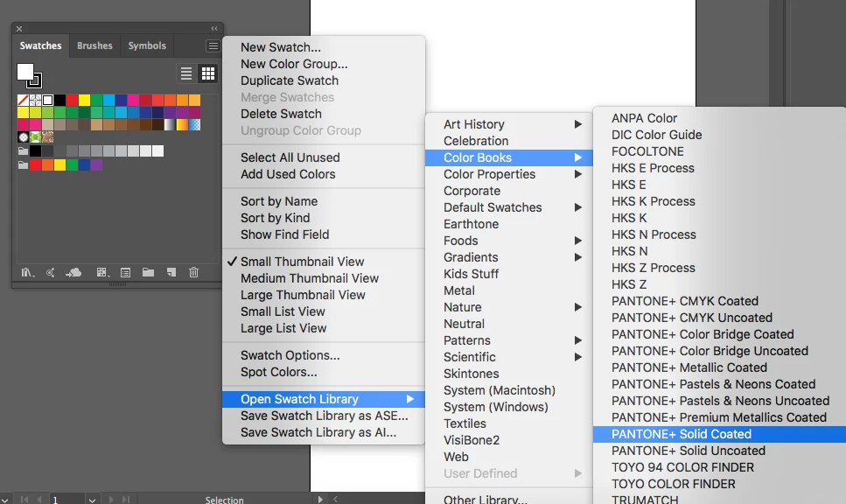Click the Swatch Options icon
Viewport: 846px width, 504px height.
click(125, 272)
